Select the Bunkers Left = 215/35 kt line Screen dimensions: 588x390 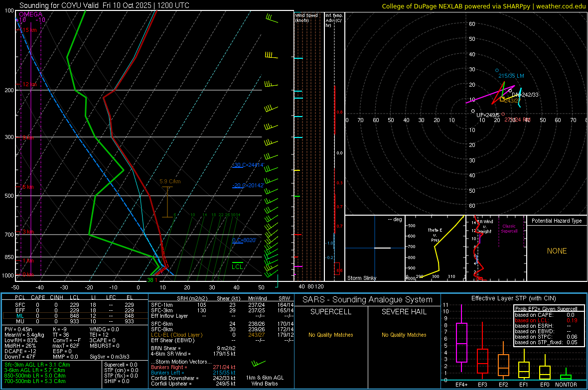click(193, 373)
